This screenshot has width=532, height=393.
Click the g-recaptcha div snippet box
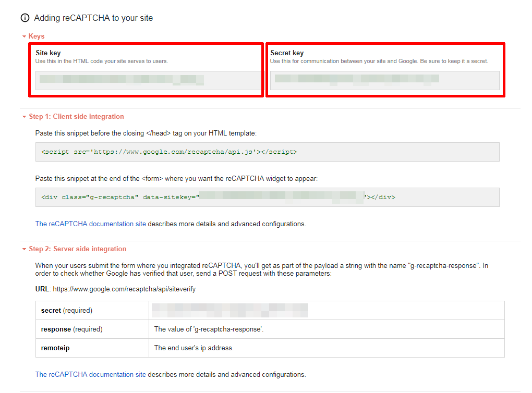point(268,198)
